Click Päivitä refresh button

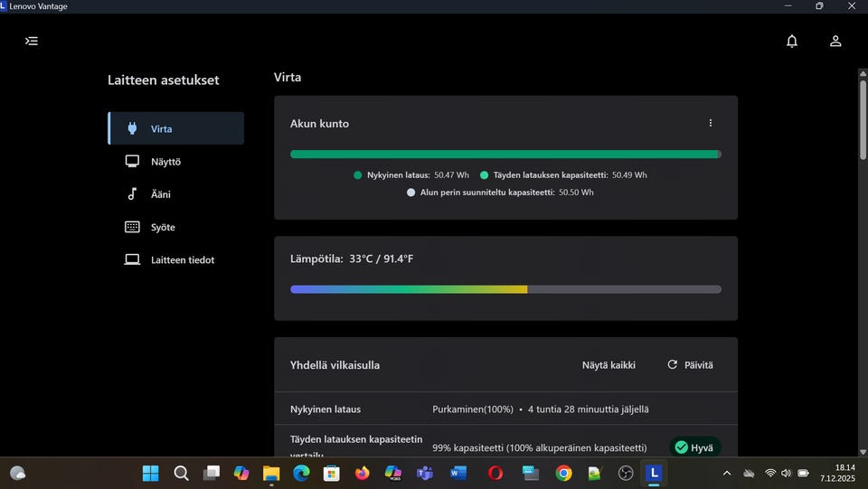coord(690,365)
